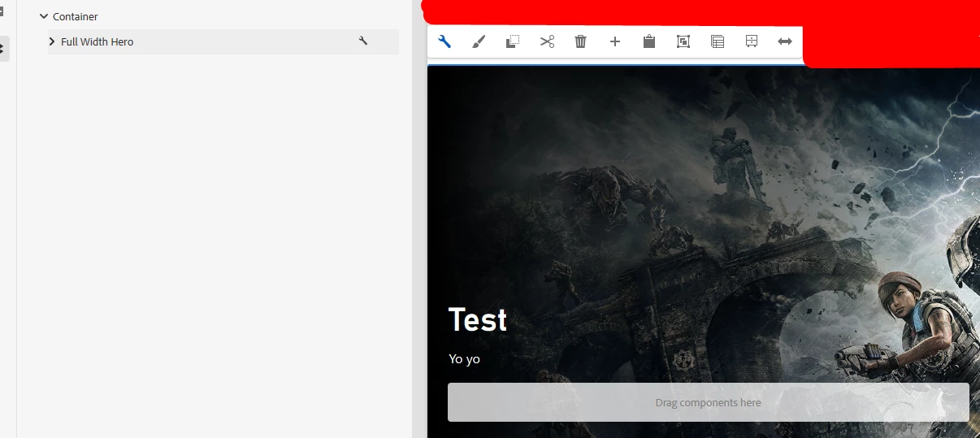980x438 pixels.
Task: Copy the selected component
Action: click(513, 41)
